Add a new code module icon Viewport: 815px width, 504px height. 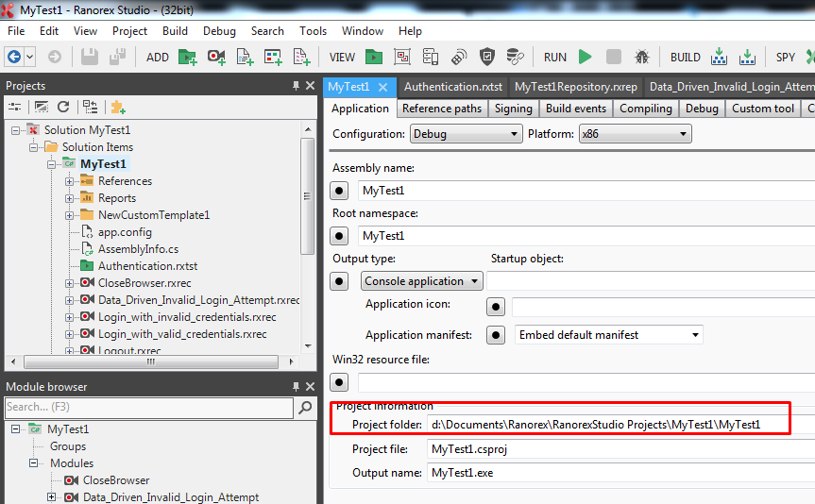point(245,57)
